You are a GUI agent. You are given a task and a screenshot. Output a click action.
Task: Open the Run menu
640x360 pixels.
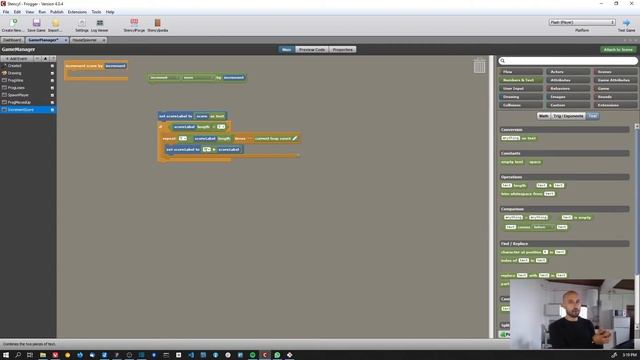click(x=42, y=12)
